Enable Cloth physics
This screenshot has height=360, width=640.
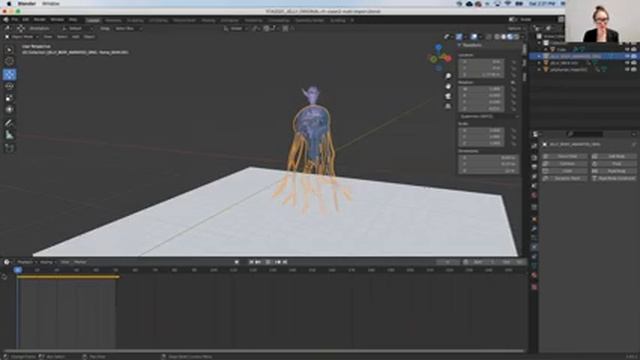click(565, 171)
